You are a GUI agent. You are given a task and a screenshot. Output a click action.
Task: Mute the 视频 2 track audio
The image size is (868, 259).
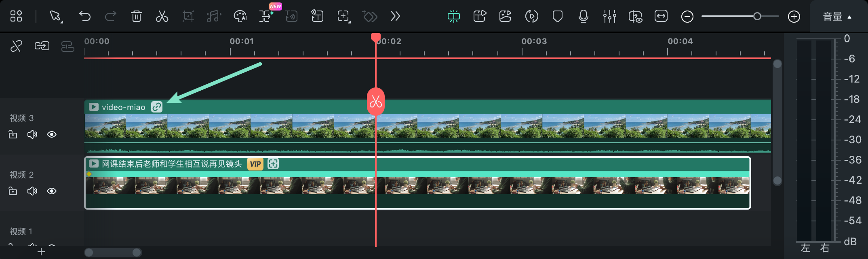click(x=32, y=191)
